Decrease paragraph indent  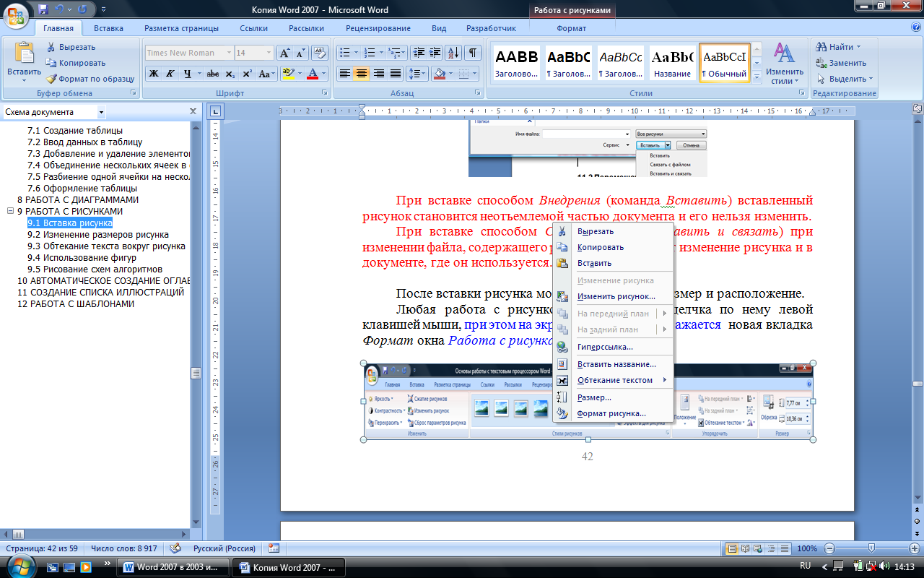coord(418,53)
